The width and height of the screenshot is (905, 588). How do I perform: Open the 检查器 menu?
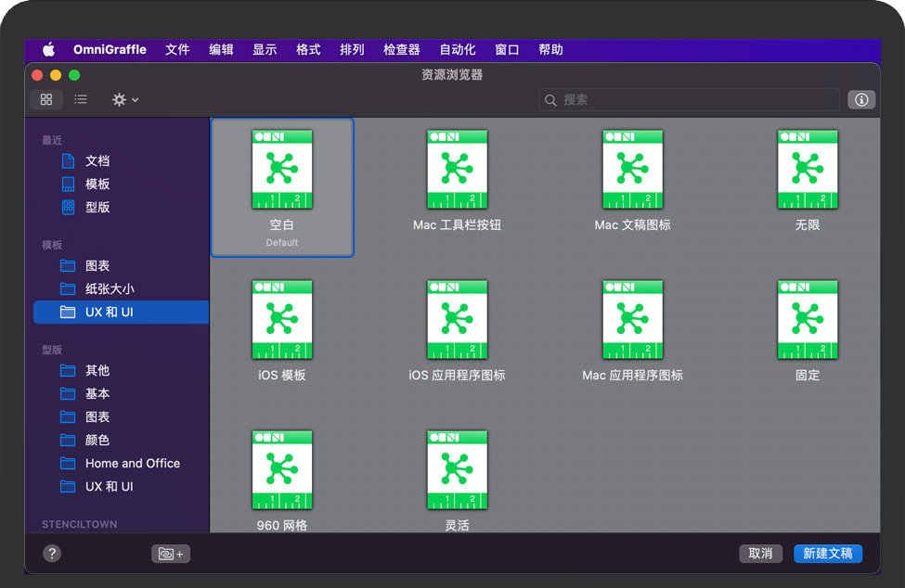pos(401,49)
